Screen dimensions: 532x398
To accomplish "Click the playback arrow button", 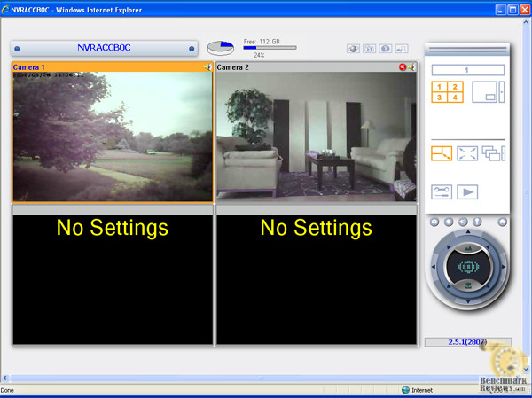I will click(467, 191).
